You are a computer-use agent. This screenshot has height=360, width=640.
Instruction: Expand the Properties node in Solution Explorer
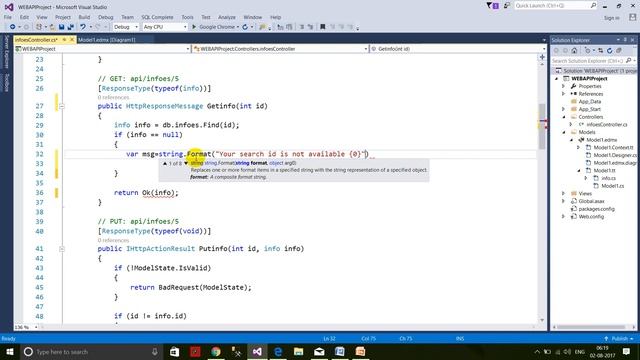coord(563,86)
